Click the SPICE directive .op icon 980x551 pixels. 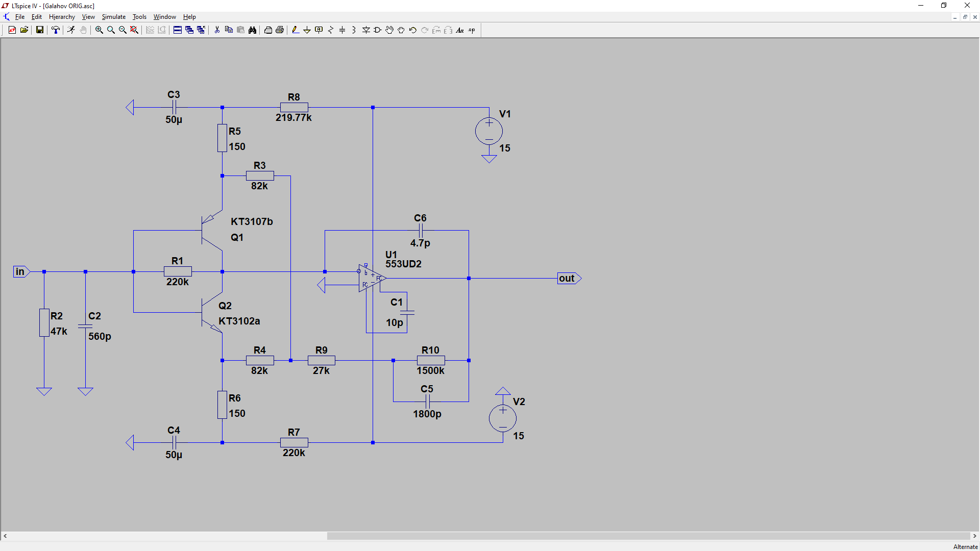tap(472, 30)
